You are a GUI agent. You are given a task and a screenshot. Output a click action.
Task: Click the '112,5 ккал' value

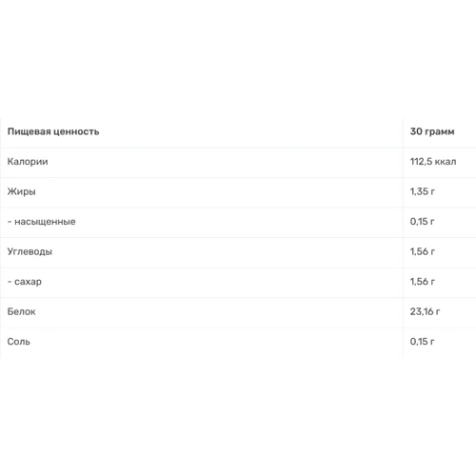[x=433, y=162]
